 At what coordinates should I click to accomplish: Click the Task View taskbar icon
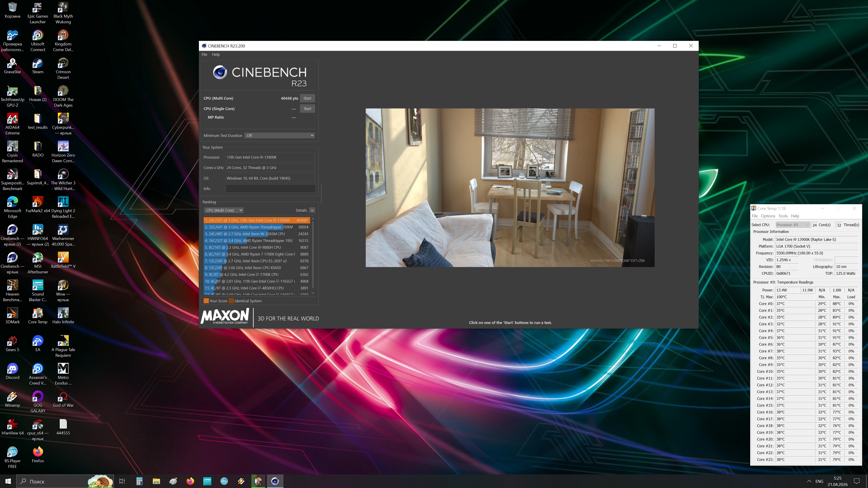click(122, 481)
